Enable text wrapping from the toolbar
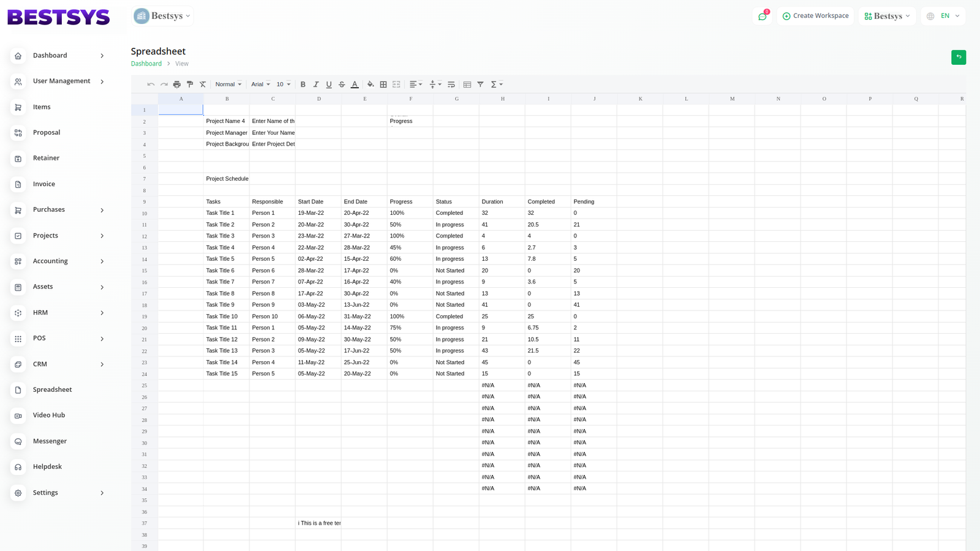This screenshot has height=551, width=980. 451,84
